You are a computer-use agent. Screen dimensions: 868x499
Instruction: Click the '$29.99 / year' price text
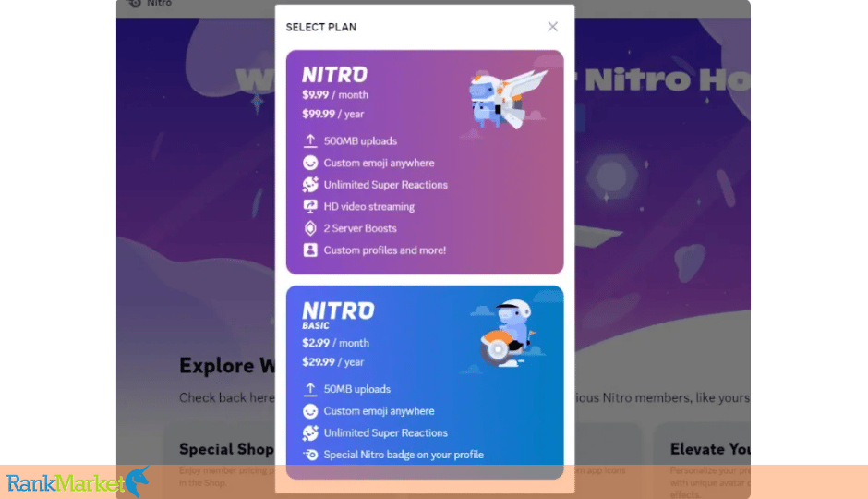[332, 362]
